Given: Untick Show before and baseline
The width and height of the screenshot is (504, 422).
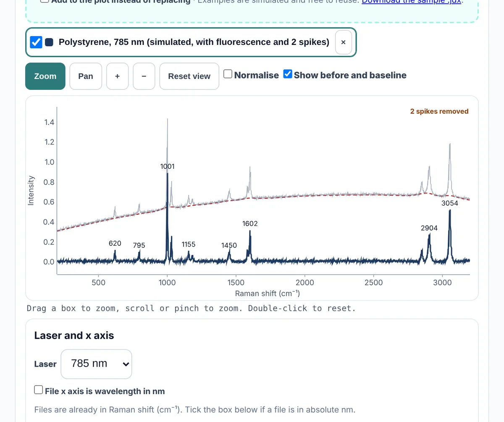Looking at the screenshot, I should [288, 74].
